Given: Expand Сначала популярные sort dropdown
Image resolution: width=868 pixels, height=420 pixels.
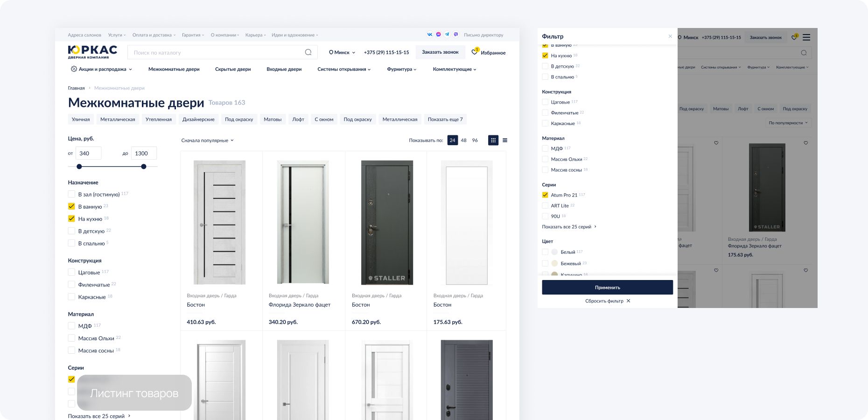Looking at the screenshot, I should pos(207,140).
